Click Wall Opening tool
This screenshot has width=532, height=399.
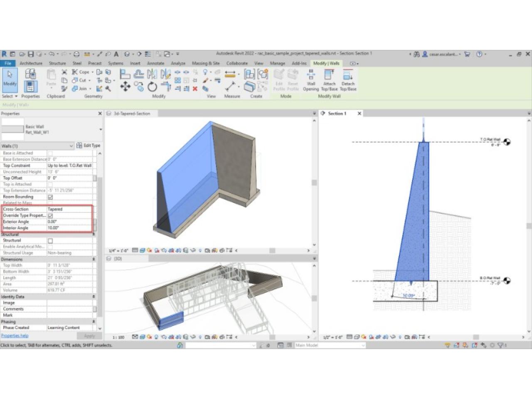[311, 80]
